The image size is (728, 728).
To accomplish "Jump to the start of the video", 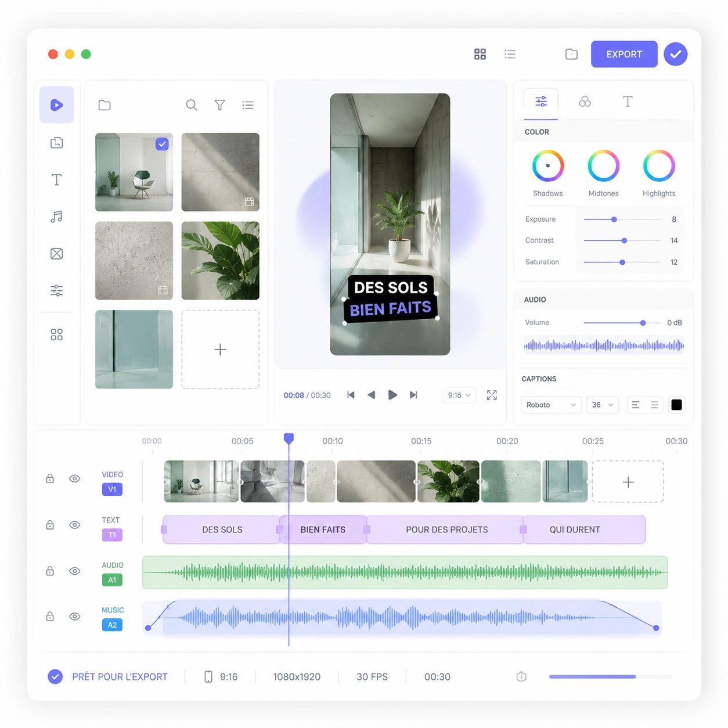I will click(x=351, y=395).
